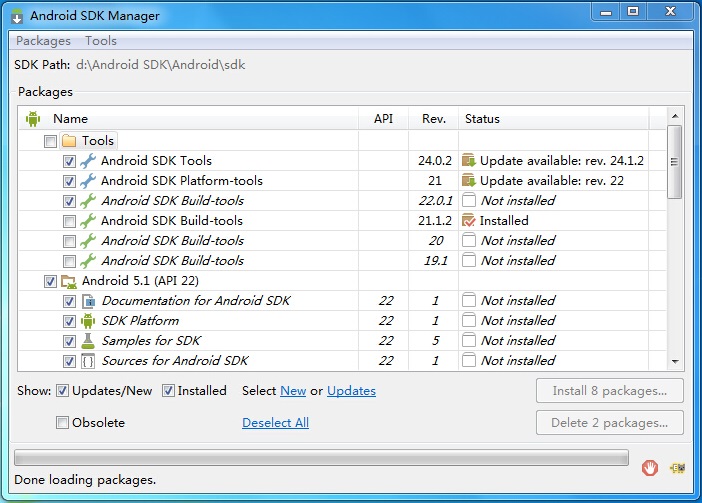Screen dimensions: 702x503
Task: Click the 'Done loading packages.' status text
Action: (85, 480)
